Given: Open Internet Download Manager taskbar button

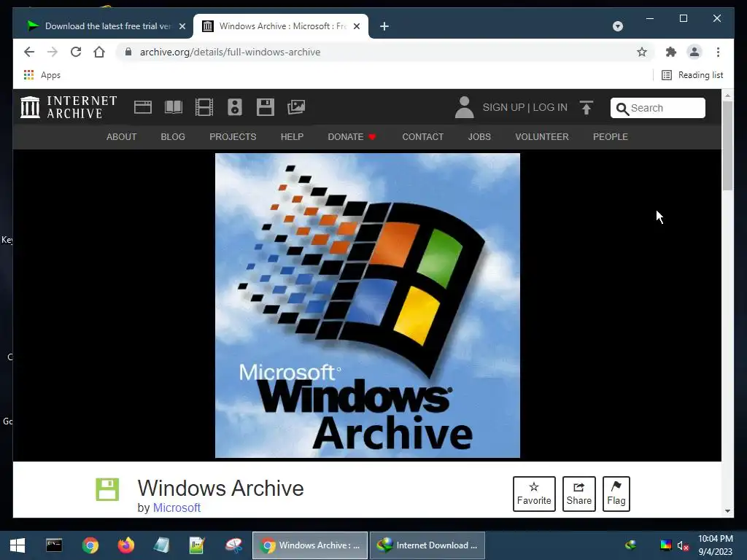Looking at the screenshot, I should pyautogui.click(x=427, y=545).
